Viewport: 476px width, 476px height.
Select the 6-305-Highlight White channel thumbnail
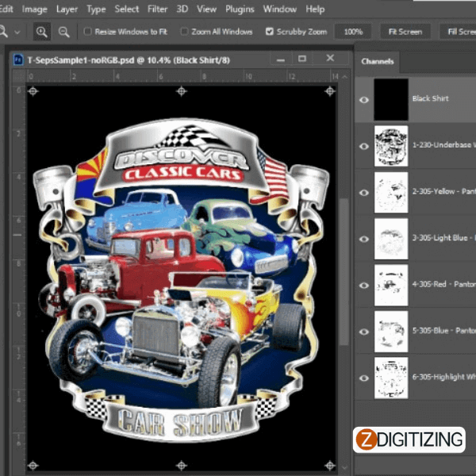391,378
